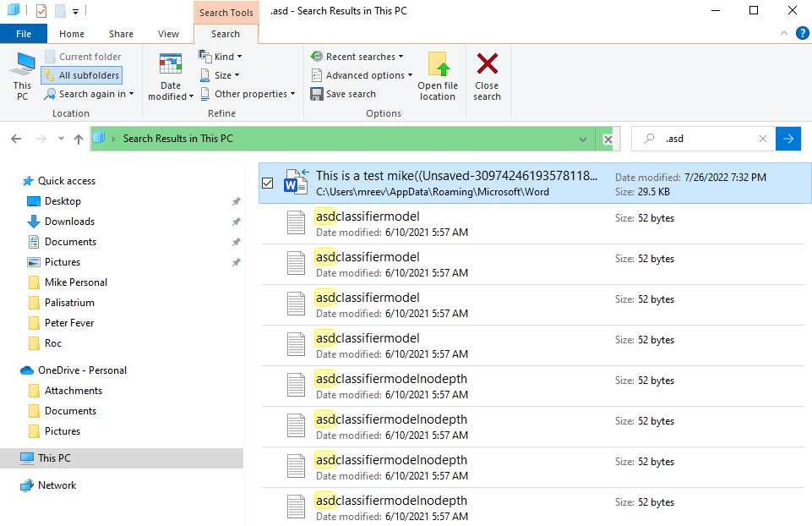The height and width of the screenshot is (526, 812).
Task: Go back with the back arrow
Action: pos(16,139)
